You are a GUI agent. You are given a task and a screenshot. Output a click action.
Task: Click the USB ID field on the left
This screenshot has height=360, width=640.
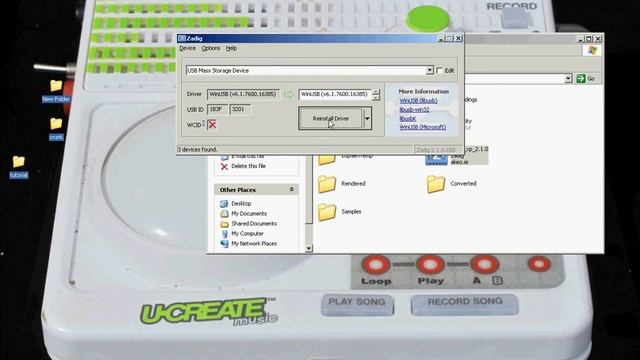pyautogui.click(x=217, y=109)
